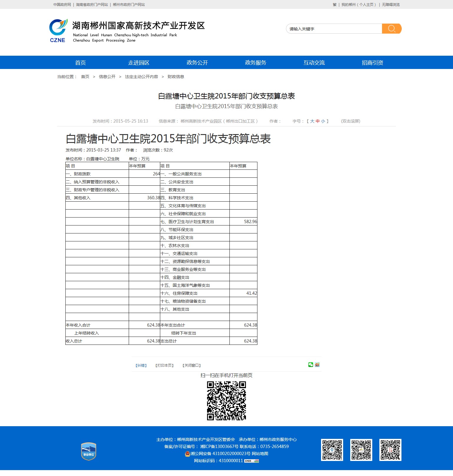The image size is (453, 476).
Task: Open the 政务公开 navigation item
Action: [x=197, y=62]
